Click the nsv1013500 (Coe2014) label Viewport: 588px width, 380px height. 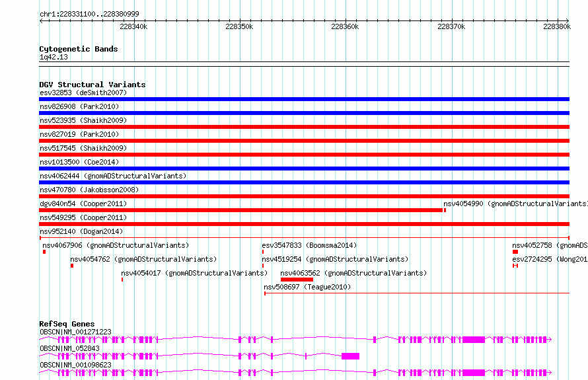point(79,162)
